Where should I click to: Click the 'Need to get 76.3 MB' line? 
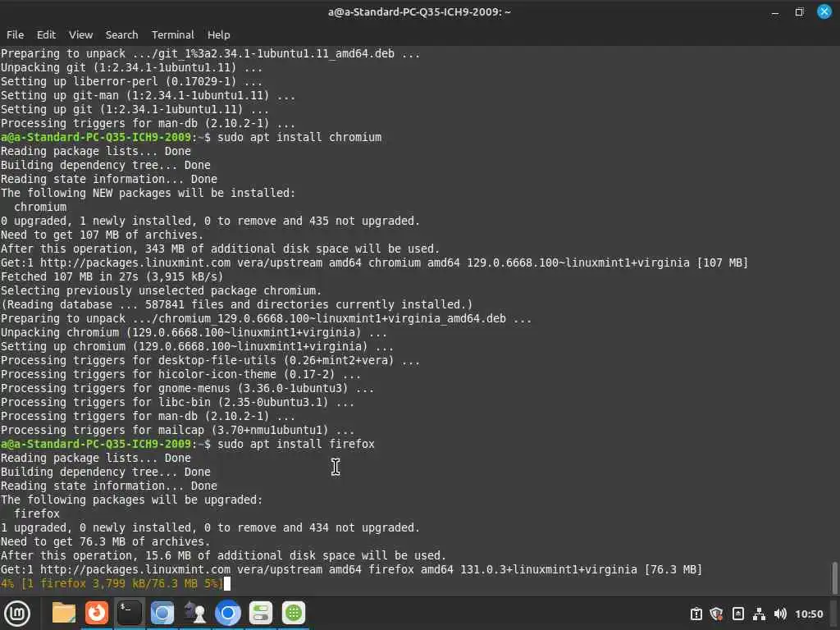105,541
